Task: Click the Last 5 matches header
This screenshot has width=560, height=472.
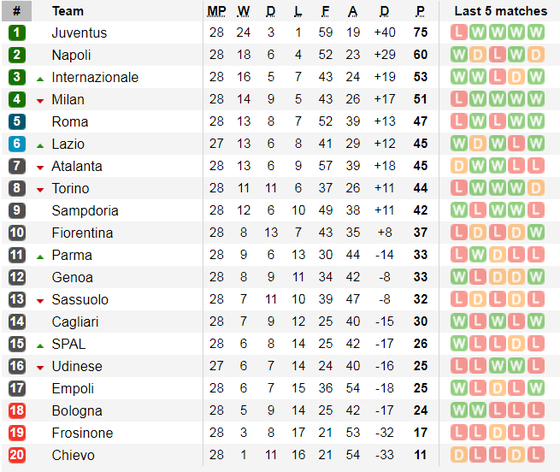Action: [x=501, y=11]
